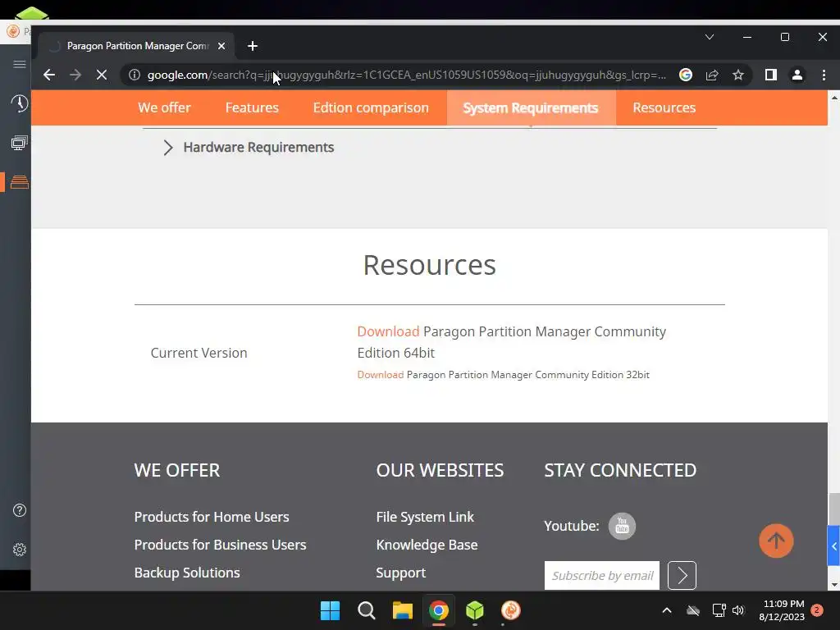Image resolution: width=840 pixels, height=630 pixels.
Task: Open the Edtion comparison tab
Action: (x=371, y=107)
